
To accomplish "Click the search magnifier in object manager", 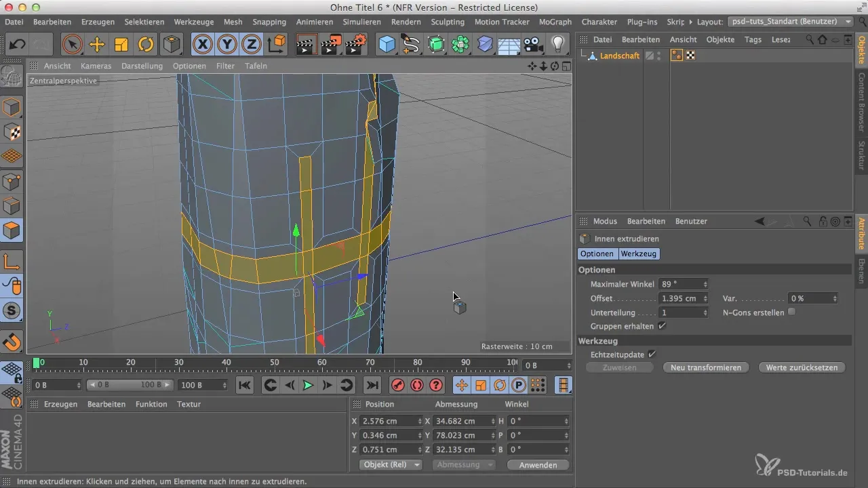I will pyautogui.click(x=810, y=39).
